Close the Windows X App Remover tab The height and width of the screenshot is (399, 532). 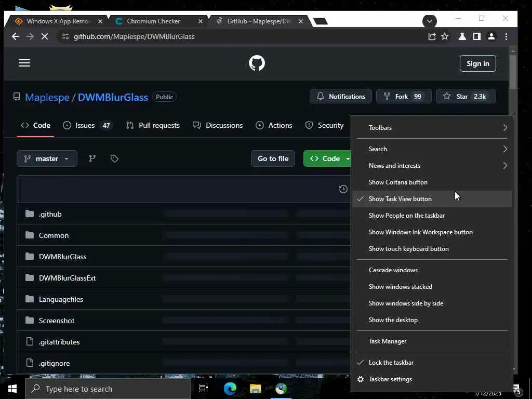click(100, 21)
